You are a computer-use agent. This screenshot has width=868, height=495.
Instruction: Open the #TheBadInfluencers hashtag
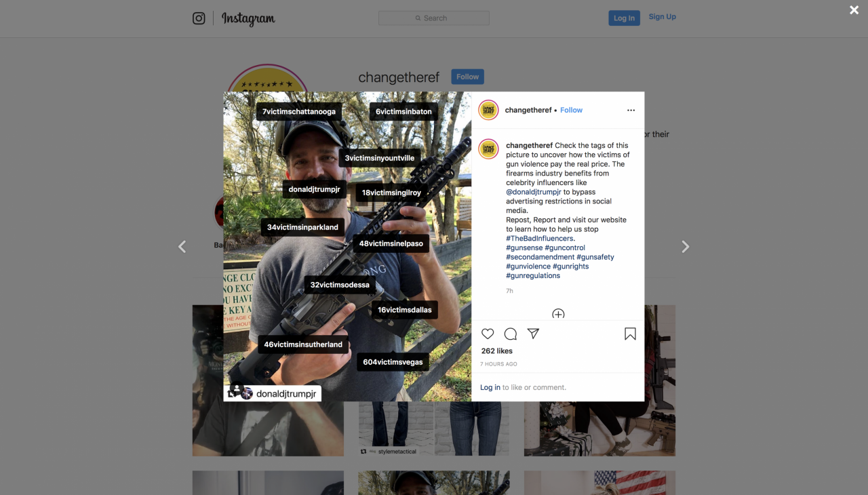[x=540, y=239]
